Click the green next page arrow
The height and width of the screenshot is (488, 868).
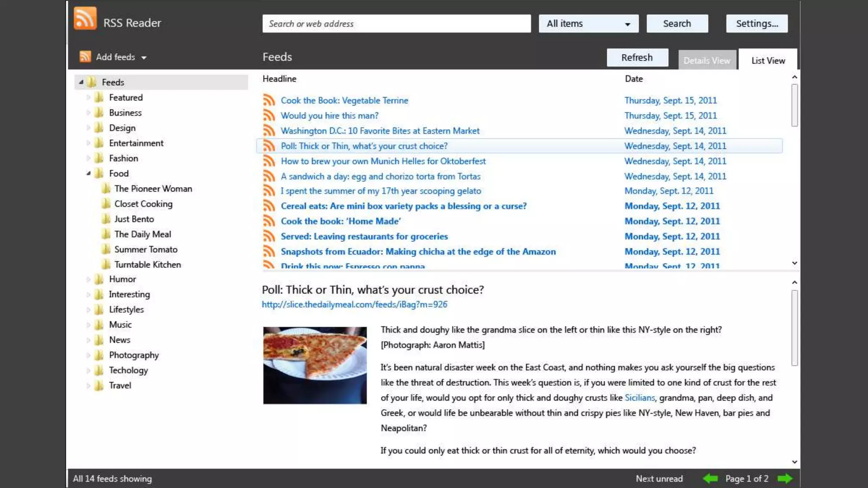point(785,479)
